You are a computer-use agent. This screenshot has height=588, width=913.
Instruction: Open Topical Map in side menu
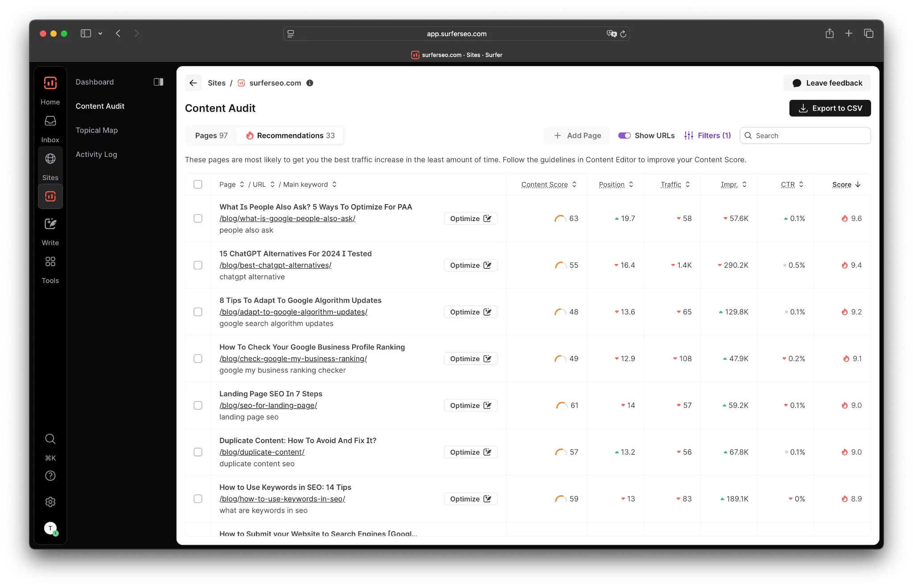(x=97, y=130)
